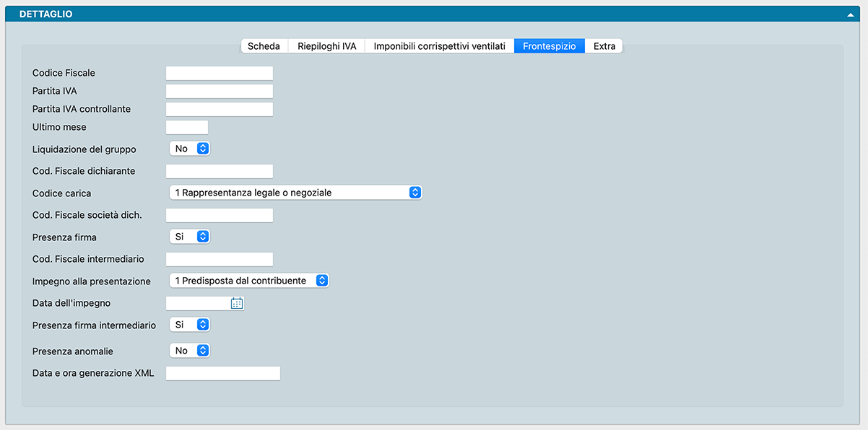The width and height of the screenshot is (868, 430).
Task: Open the Liquidazione del gruppo dropdown
Action: tap(190, 149)
